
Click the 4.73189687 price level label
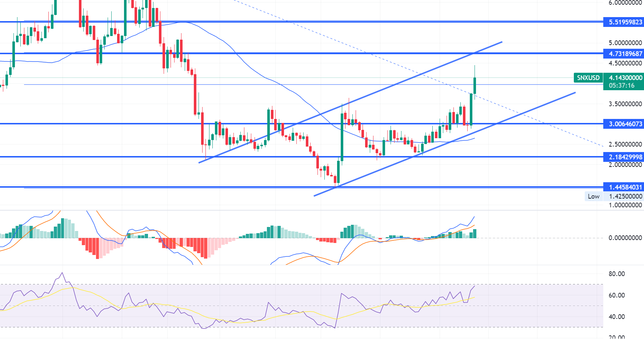point(624,54)
